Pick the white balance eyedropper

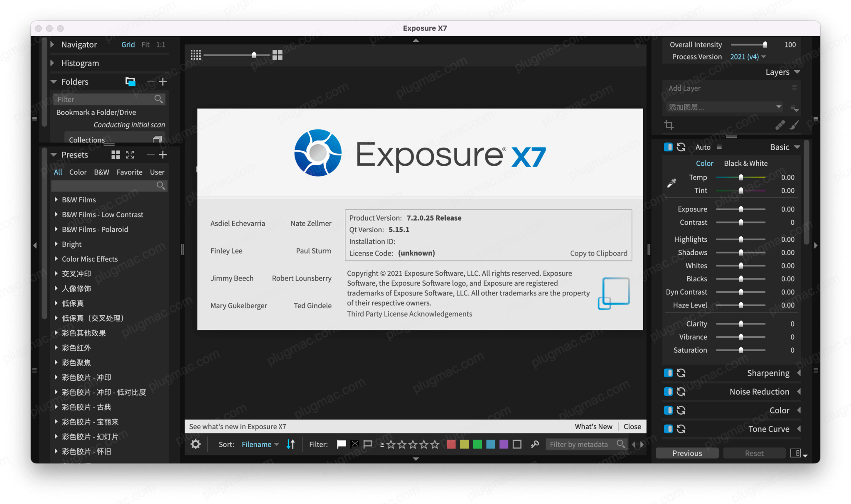pos(671,183)
